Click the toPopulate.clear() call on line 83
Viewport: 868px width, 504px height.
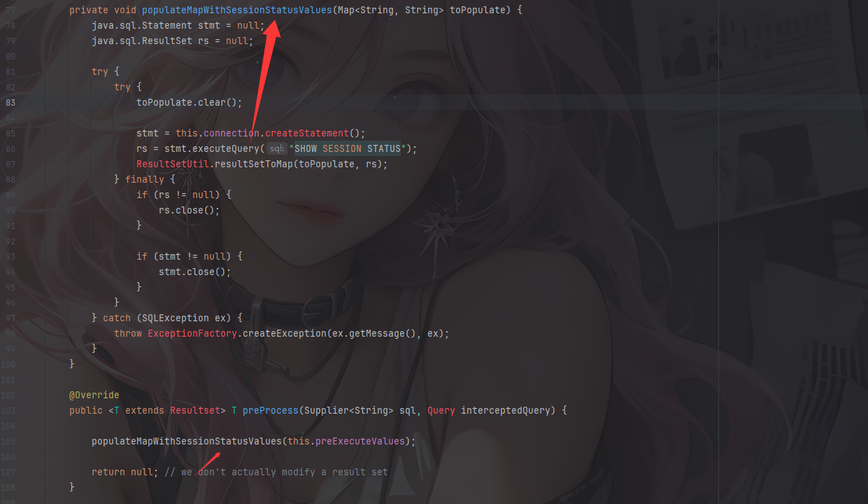(189, 102)
